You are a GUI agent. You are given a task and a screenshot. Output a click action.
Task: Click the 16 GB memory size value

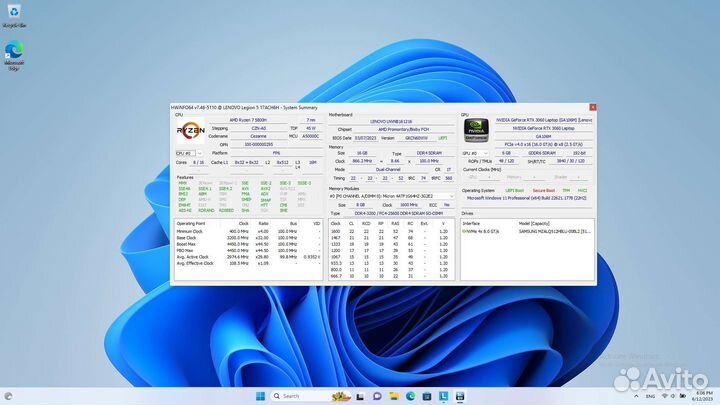click(x=362, y=153)
